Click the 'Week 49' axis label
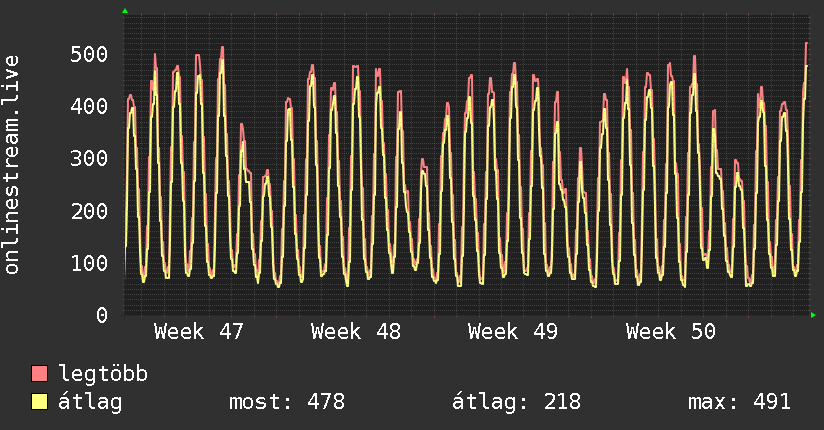The image size is (824, 430). (x=513, y=332)
